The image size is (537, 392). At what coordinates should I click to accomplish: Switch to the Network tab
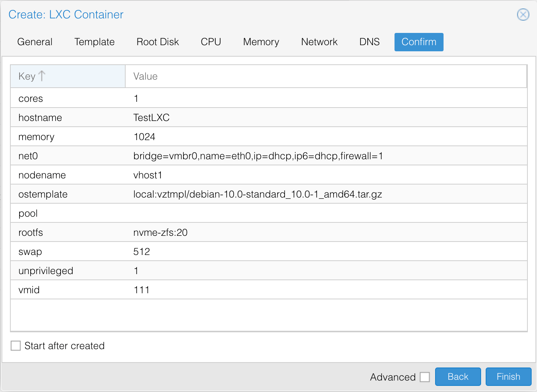click(x=319, y=42)
